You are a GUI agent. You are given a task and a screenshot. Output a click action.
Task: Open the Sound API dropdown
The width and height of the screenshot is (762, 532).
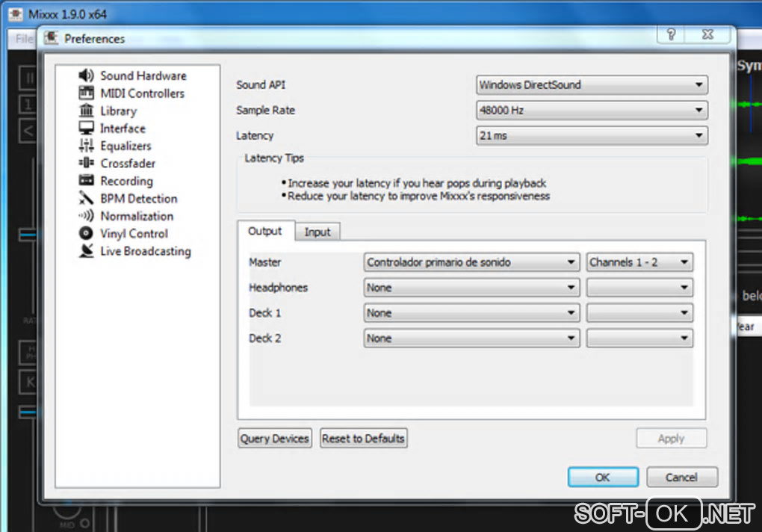coord(592,84)
